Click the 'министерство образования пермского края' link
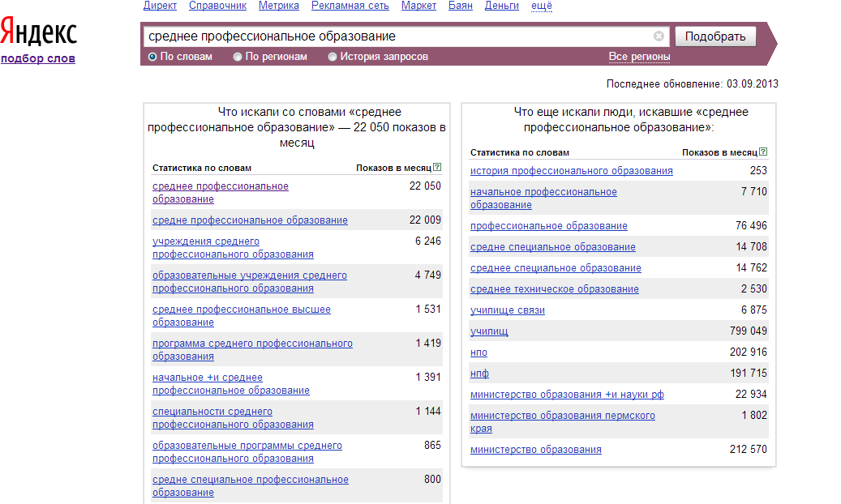 [x=562, y=416]
